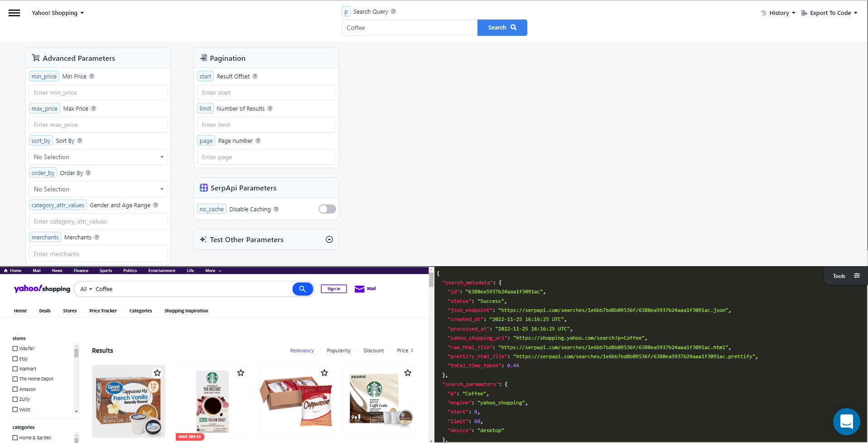Sort results by Discount

[373, 351]
